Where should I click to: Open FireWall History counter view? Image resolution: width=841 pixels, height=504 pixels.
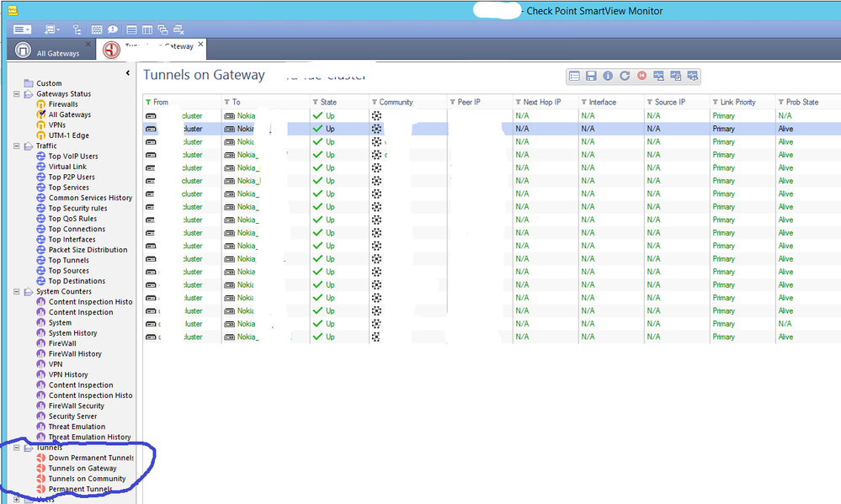[x=75, y=354]
